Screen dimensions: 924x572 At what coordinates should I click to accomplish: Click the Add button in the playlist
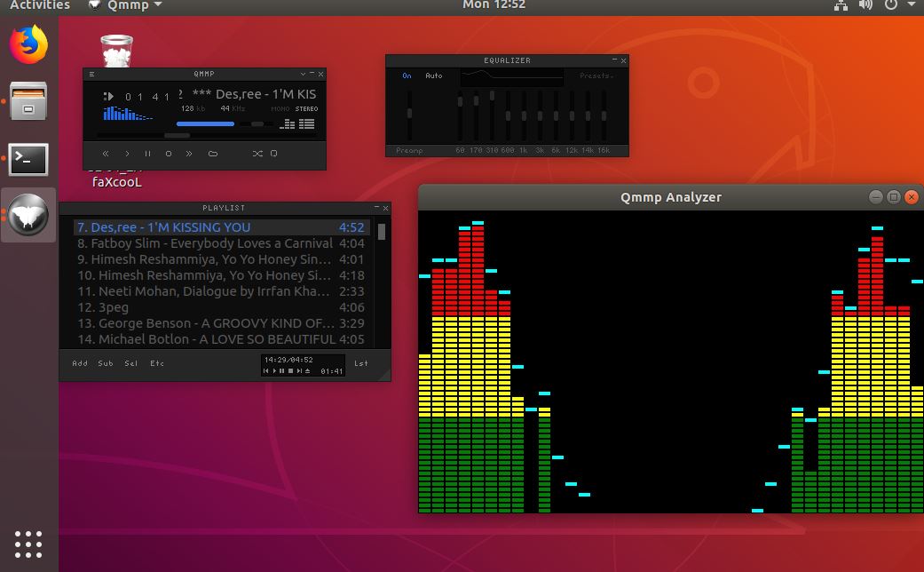click(x=80, y=363)
